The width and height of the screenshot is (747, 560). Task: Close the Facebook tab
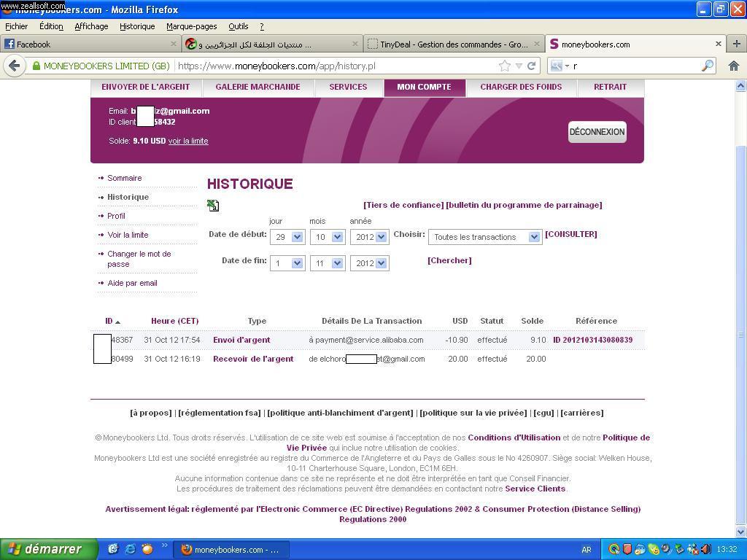[174, 44]
